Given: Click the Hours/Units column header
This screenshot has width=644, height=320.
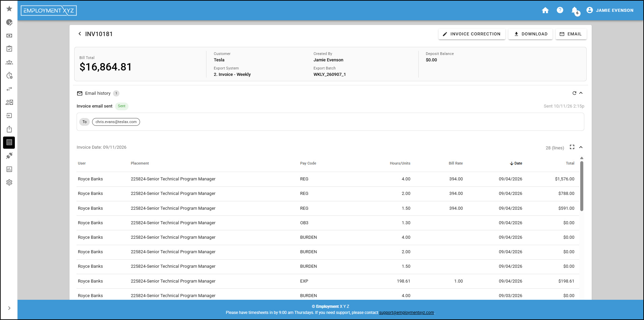Looking at the screenshot, I should click(x=400, y=163).
